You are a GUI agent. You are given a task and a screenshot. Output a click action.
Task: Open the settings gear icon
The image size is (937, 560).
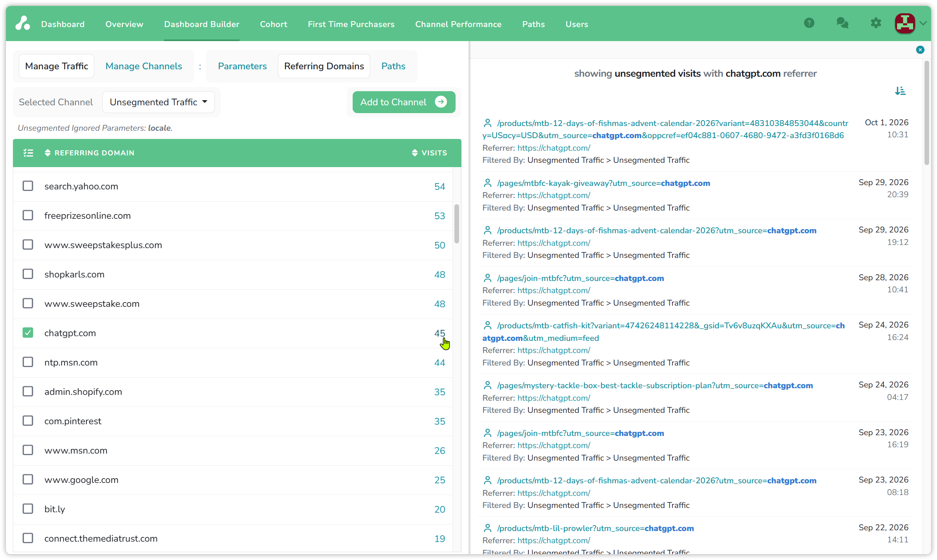876,23
